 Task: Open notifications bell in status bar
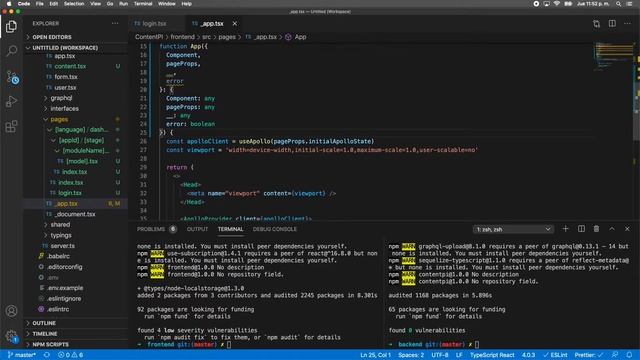(629, 355)
